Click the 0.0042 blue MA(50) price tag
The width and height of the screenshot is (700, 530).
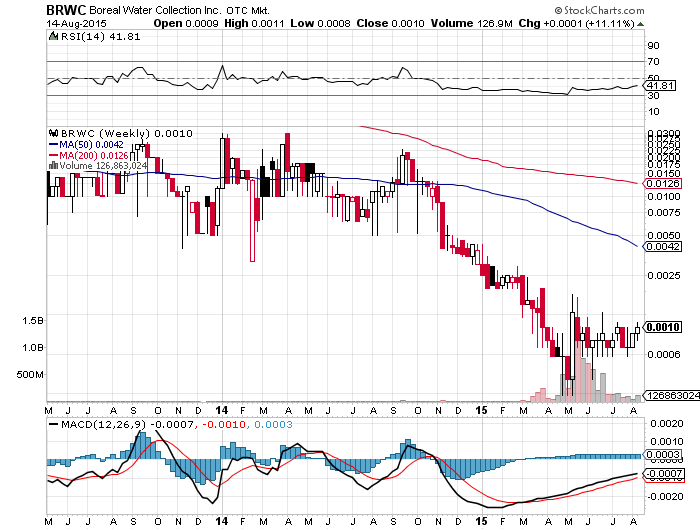[662, 246]
